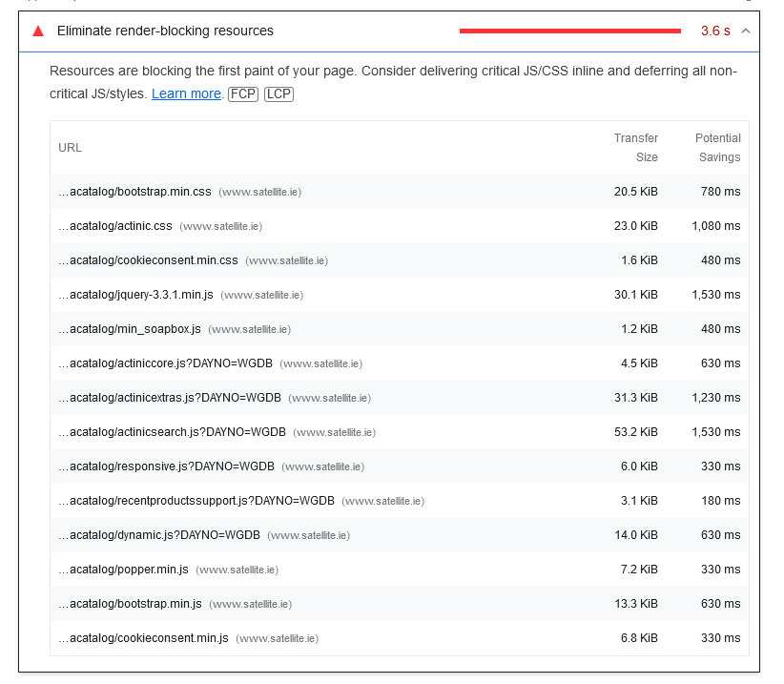784x684 pixels.
Task: Open the dynamic.js resource URL
Action: click(x=159, y=535)
